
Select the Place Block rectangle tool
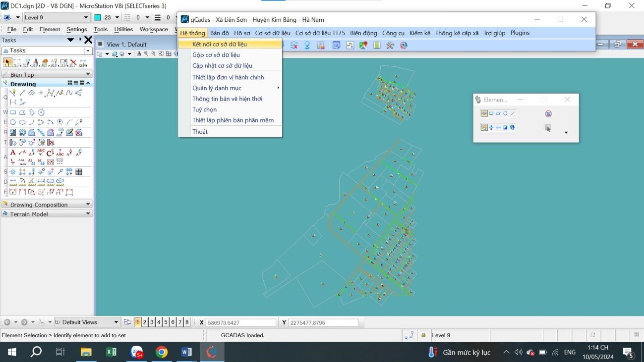coord(13,112)
